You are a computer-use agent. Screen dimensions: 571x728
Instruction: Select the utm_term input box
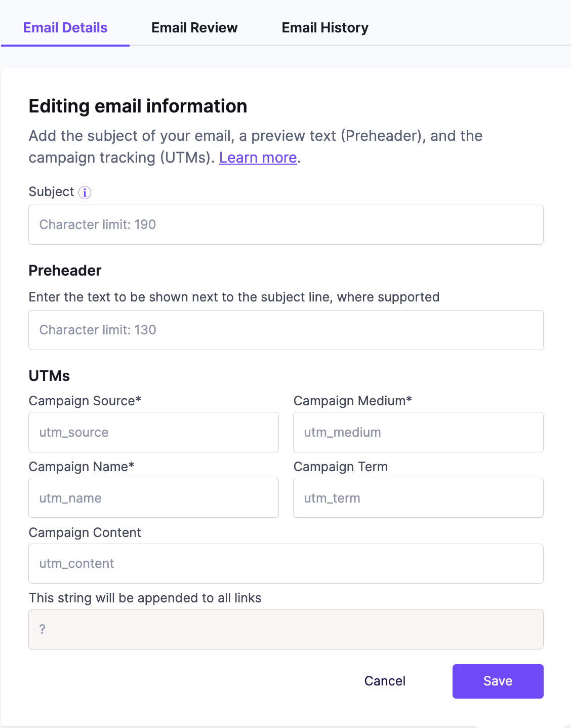point(418,498)
